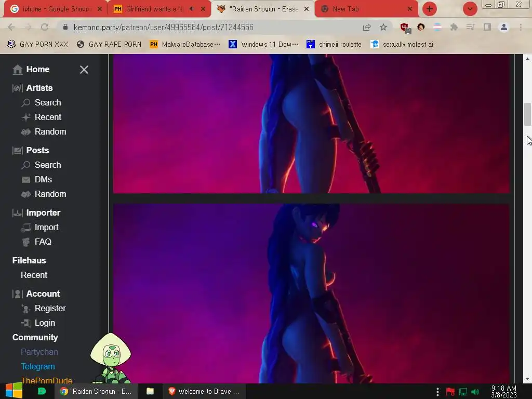Open the Register link under Account
Screen dimensions: 532x399
pos(50,309)
